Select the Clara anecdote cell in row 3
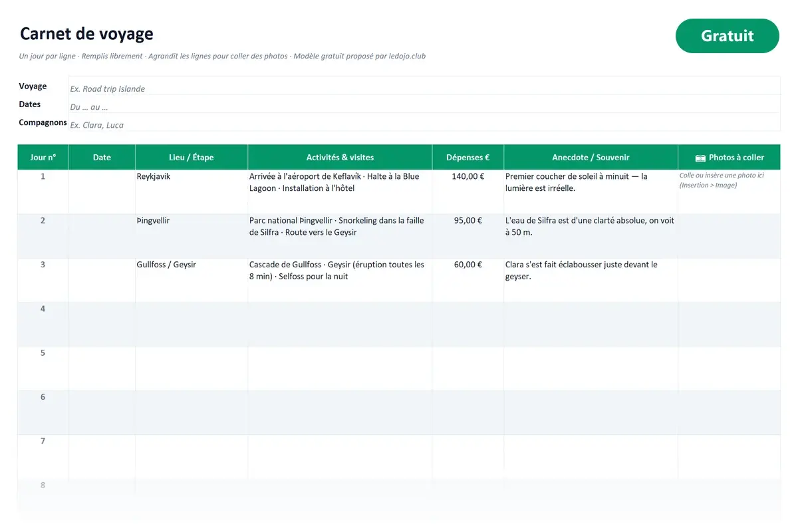The image size is (798, 532). tap(591, 280)
